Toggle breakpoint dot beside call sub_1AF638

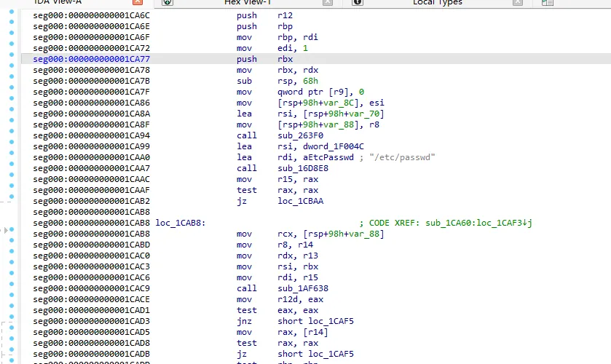[12, 284]
